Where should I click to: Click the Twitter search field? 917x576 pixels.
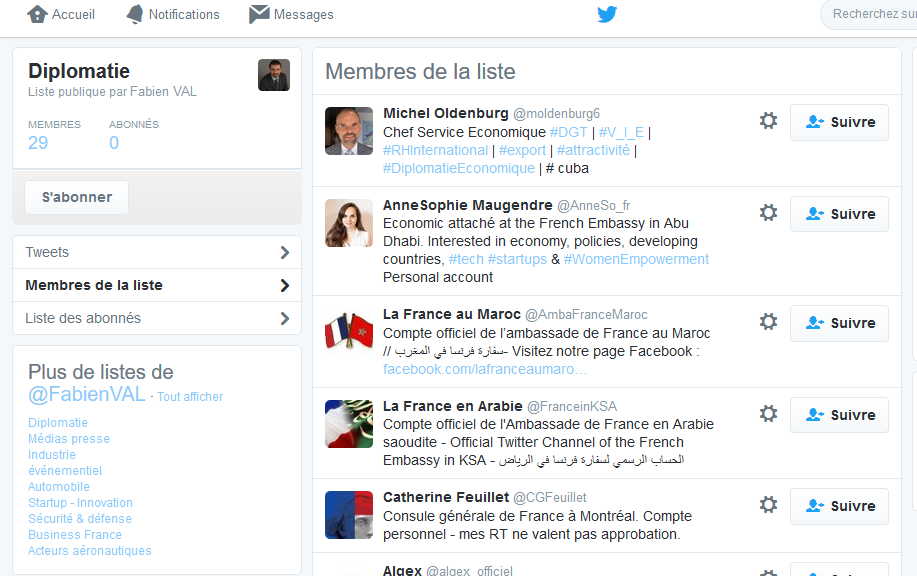(x=870, y=14)
